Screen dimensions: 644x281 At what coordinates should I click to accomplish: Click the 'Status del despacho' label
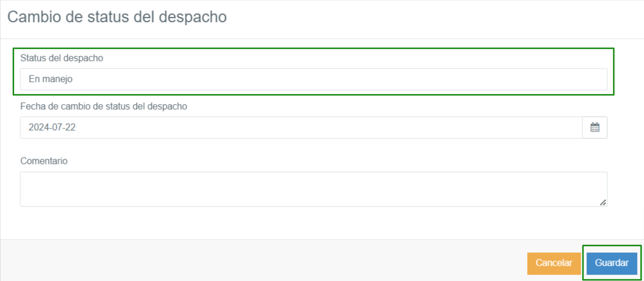62,58
